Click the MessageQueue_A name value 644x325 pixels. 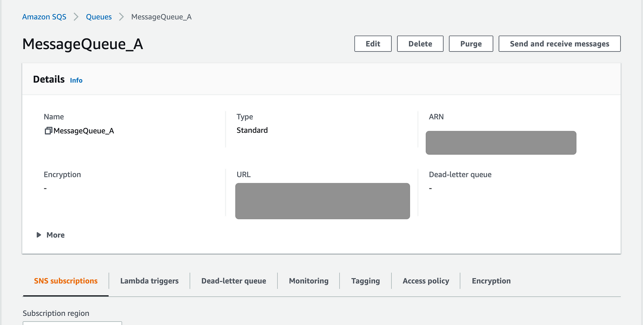tap(84, 131)
